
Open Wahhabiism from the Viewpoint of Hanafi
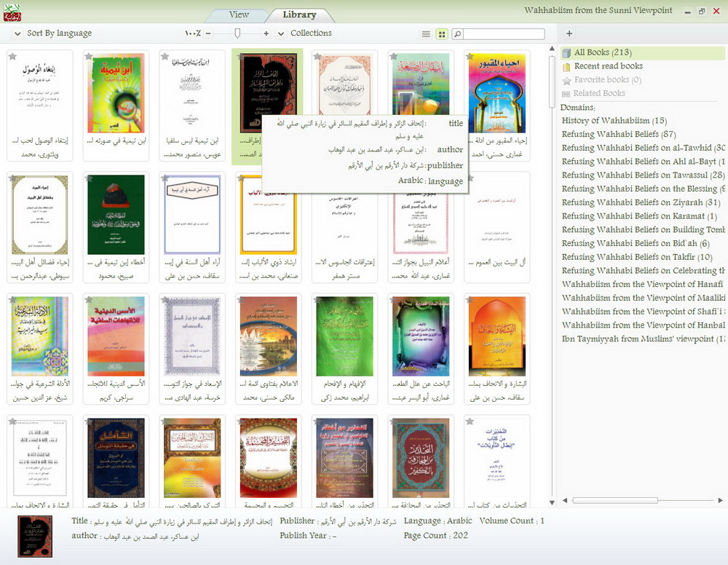coord(643,285)
